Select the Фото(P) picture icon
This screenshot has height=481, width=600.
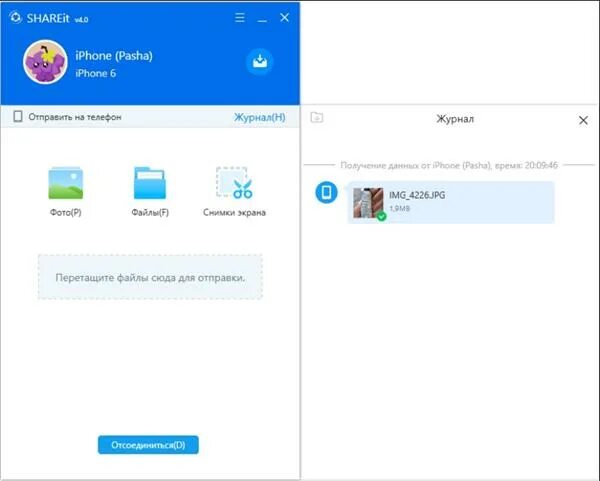pyautogui.click(x=65, y=183)
